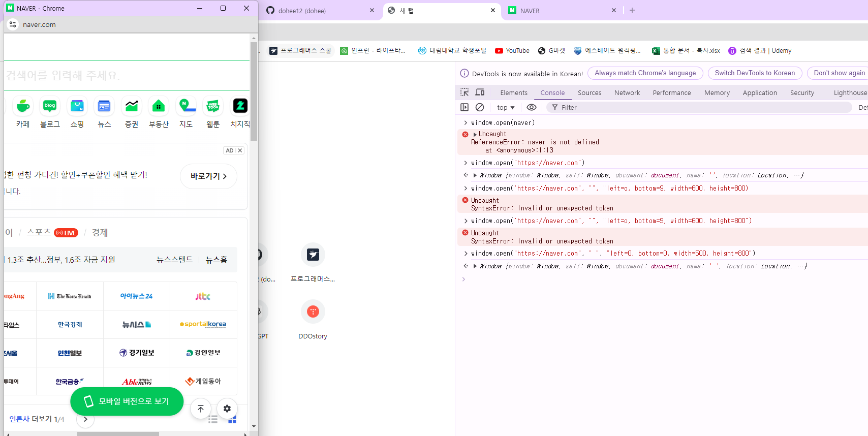
Task: Click the scroll-to-top arrow button in Naver popup
Action: [x=201, y=409]
